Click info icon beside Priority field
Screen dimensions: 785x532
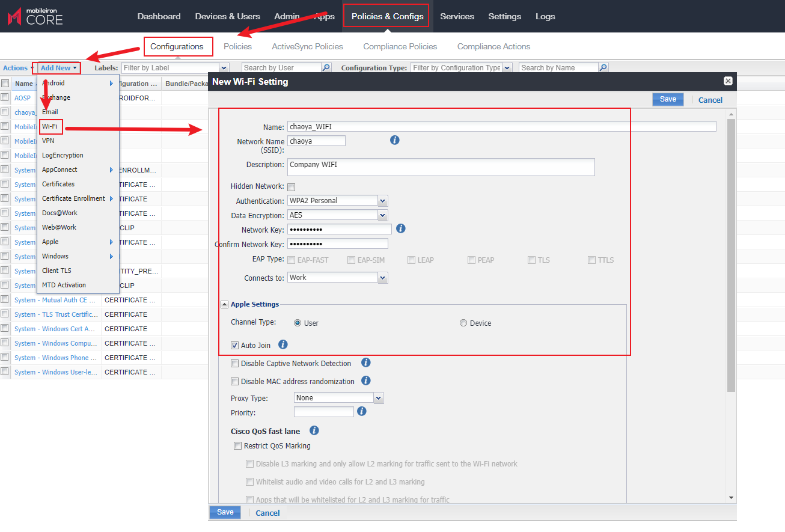coord(361,411)
